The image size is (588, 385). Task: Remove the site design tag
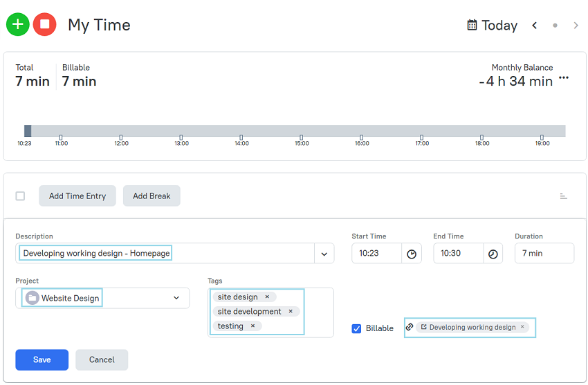click(267, 297)
